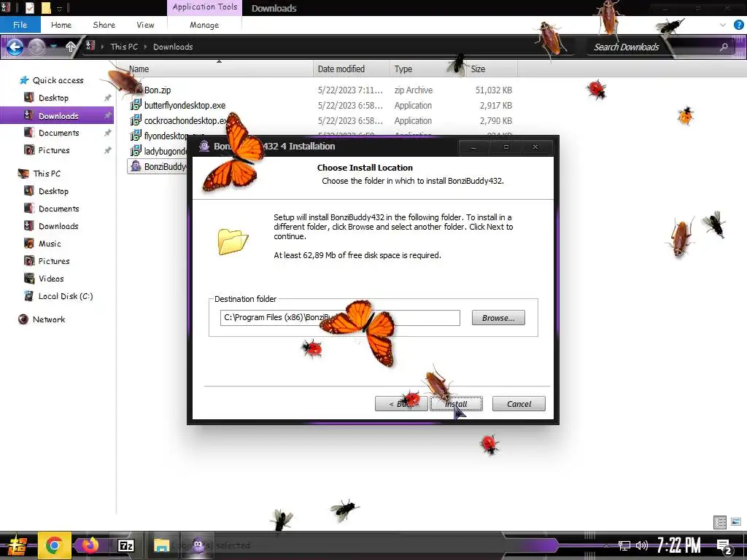Click the flyondesktop file icon

(x=136, y=136)
